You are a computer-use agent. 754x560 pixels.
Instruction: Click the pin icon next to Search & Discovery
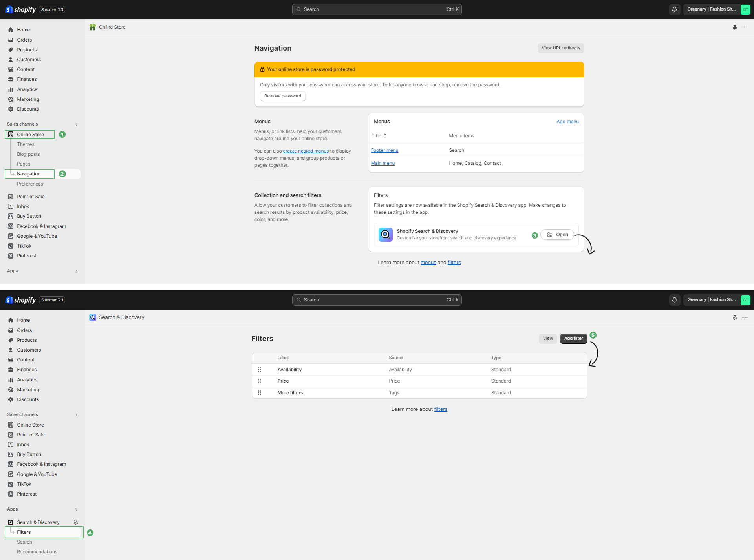coord(76,522)
